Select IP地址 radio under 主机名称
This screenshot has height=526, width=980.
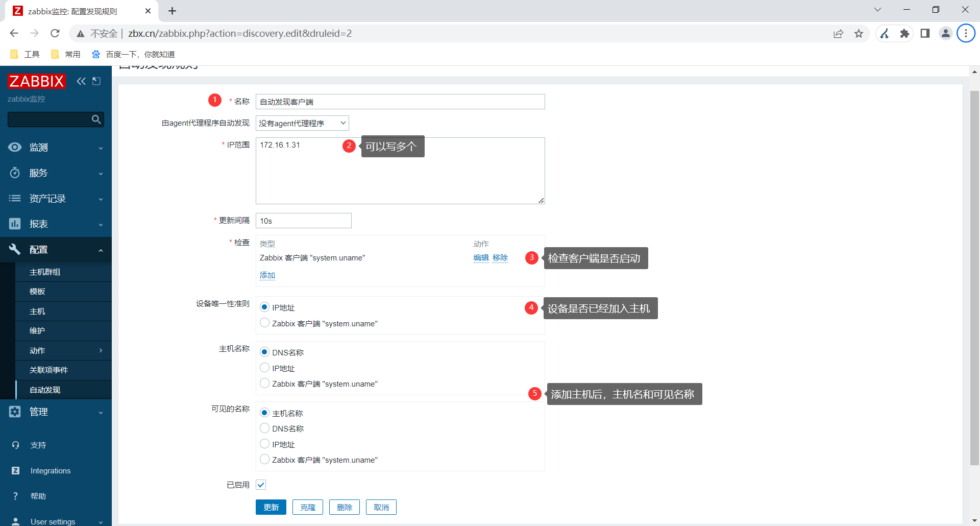264,368
